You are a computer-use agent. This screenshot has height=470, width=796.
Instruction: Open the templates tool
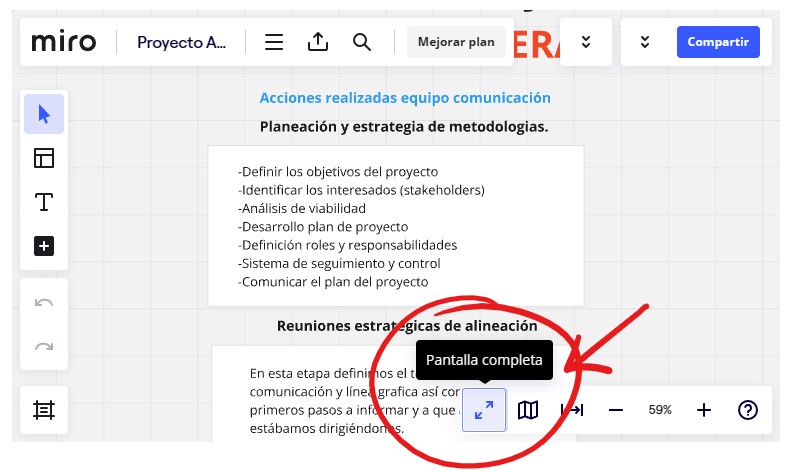point(44,158)
